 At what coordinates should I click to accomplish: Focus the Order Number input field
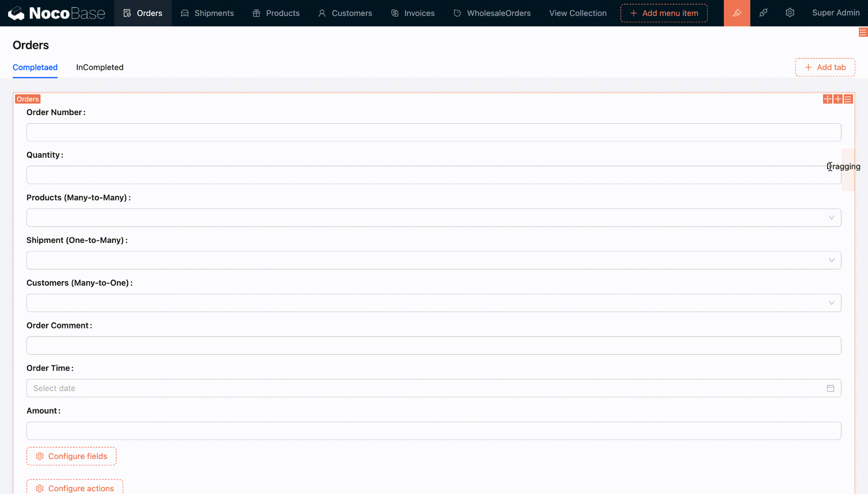(434, 132)
